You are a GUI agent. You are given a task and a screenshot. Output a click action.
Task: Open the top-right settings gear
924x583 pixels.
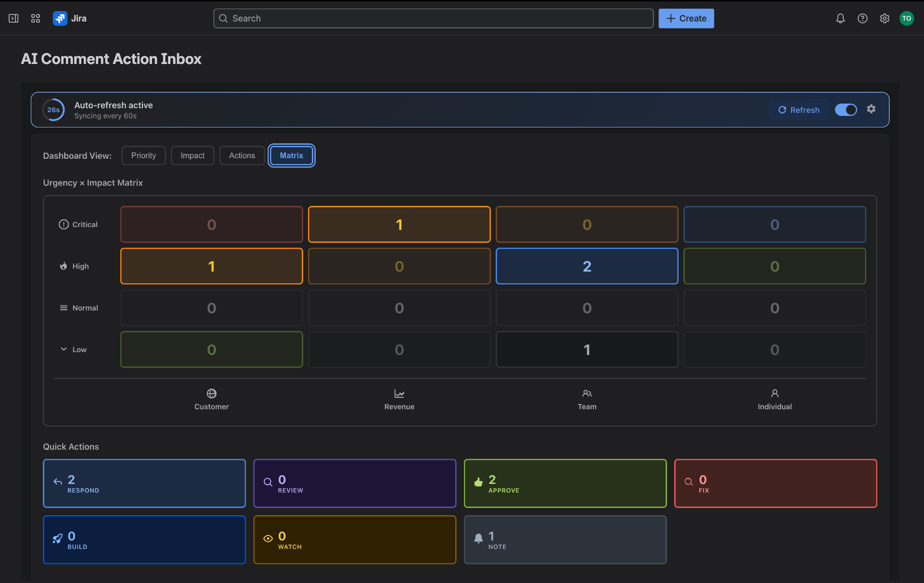pyautogui.click(x=885, y=18)
